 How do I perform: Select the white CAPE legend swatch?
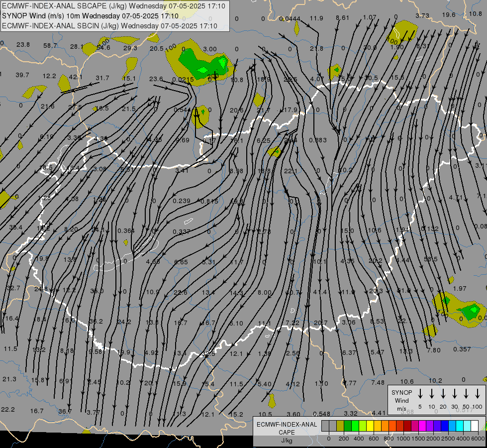(475, 426)
